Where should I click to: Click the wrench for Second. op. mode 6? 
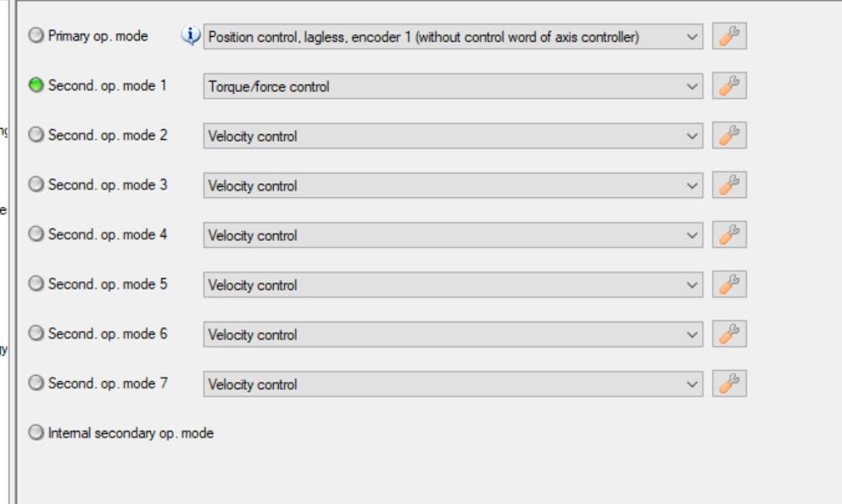coord(729,335)
